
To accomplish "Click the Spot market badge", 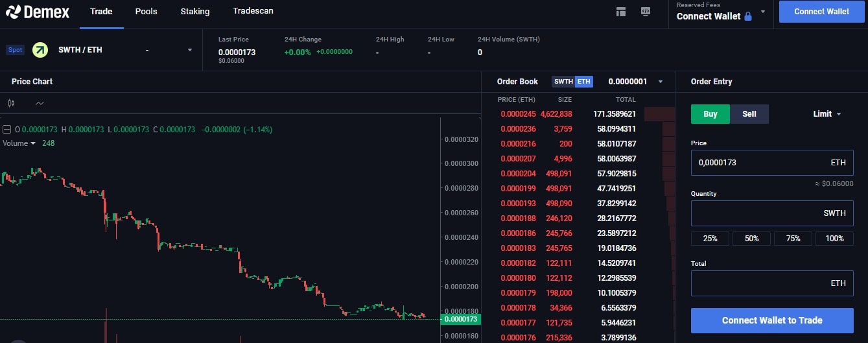I will [15, 50].
